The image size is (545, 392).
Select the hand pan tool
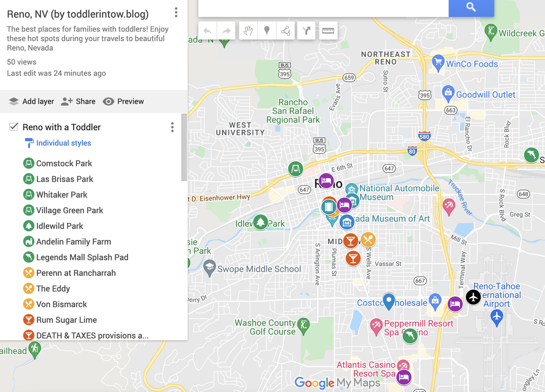(x=248, y=31)
